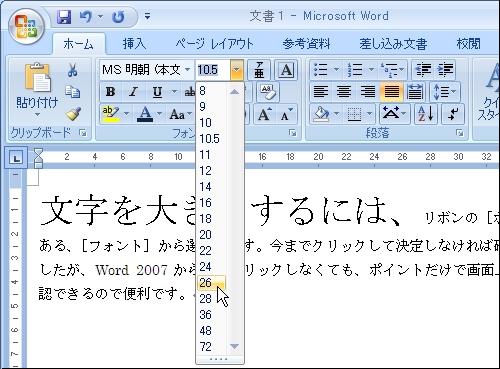Clear formatting with eraser icon
The width and height of the screenshot is (500, 369).
(268, 92)
